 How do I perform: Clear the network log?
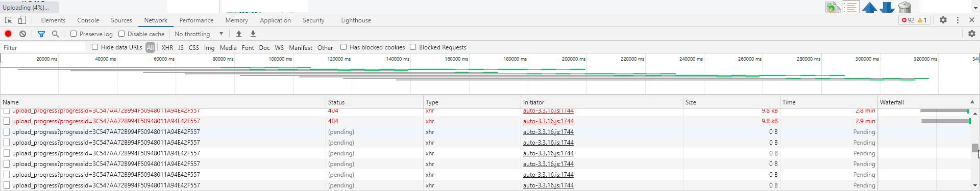pyautogui.click(x=22, y=34)
